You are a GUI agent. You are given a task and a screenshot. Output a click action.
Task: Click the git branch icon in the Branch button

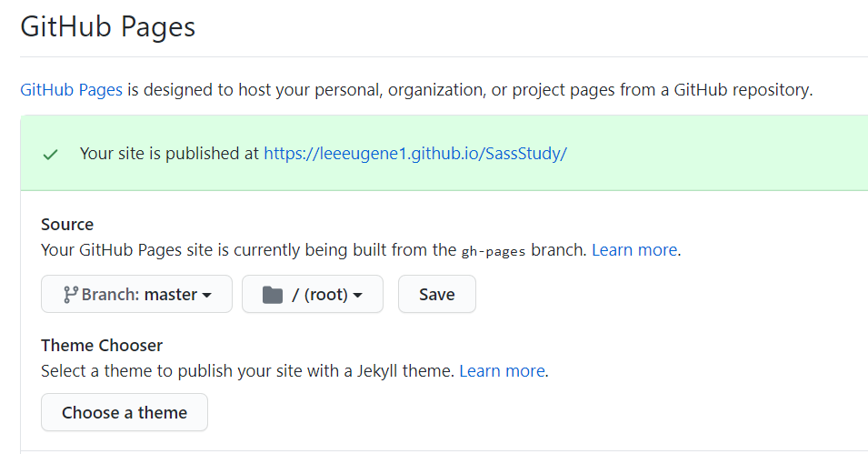point(70,295)
